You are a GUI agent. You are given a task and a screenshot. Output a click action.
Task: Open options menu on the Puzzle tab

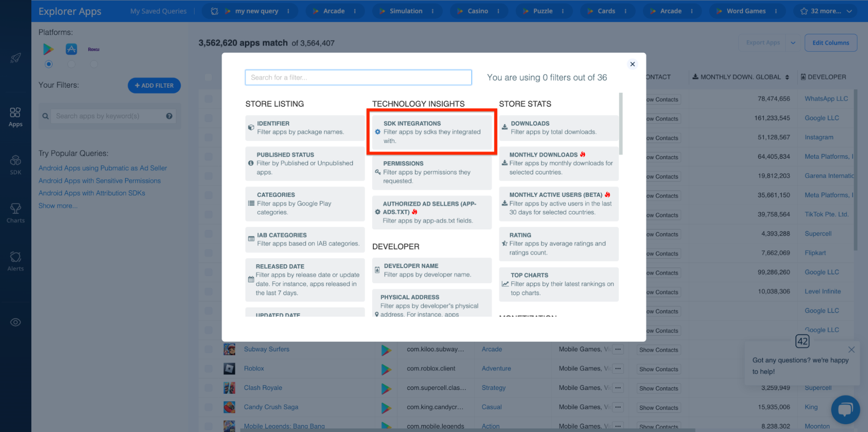coord(563,11)
